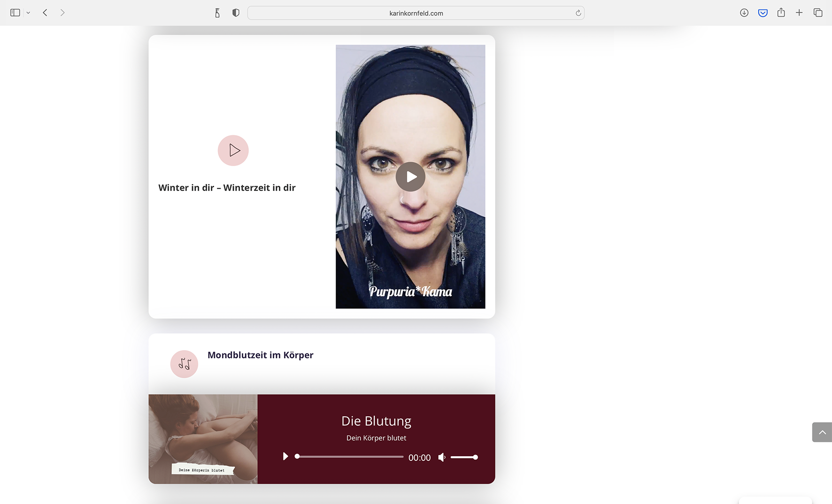This screenshot has width=832, height=504.
Task: Open a new tab
Action: click(x=799, y=13)
